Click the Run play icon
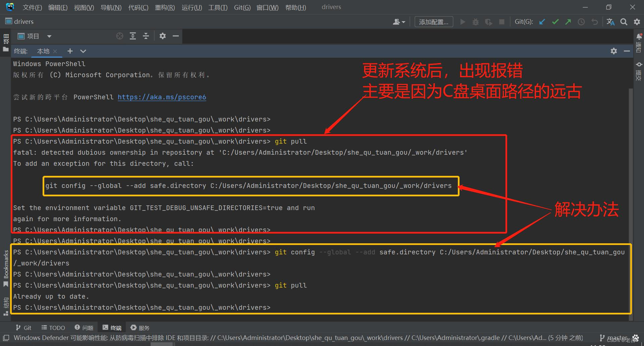The image size is (644, 346). pos(463,22)
